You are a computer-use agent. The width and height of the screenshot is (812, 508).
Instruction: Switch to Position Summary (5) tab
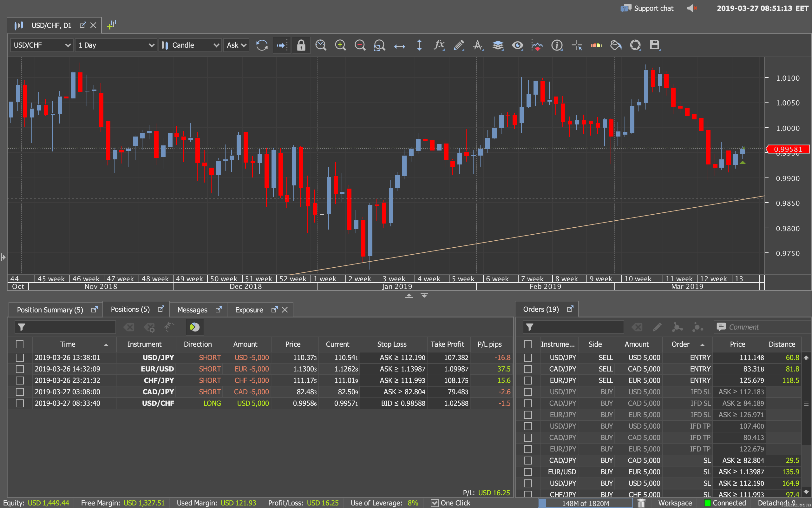pos(50,310)
